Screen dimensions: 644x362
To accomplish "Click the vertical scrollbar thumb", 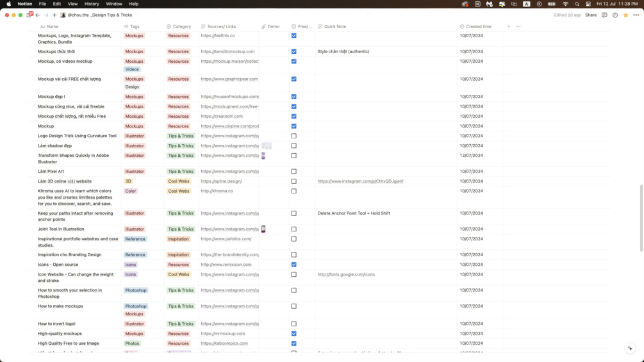I will pos(641,218).
